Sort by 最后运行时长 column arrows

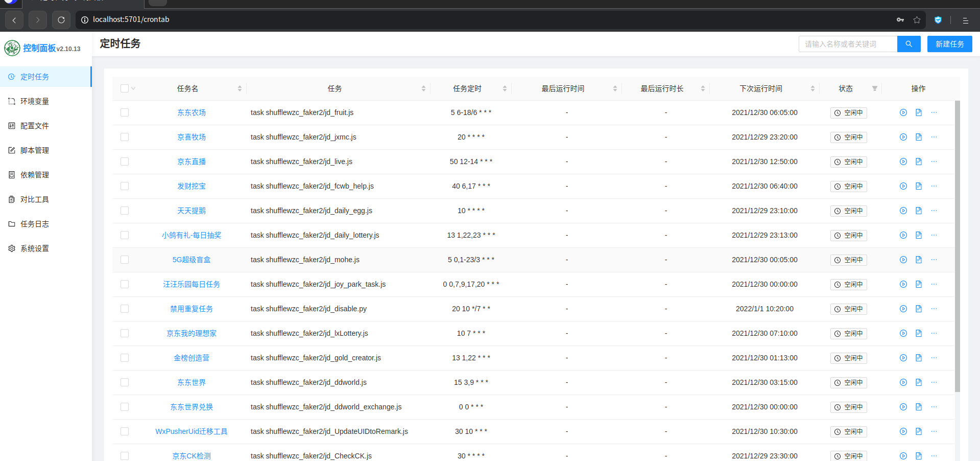click(x=703, y=88)
